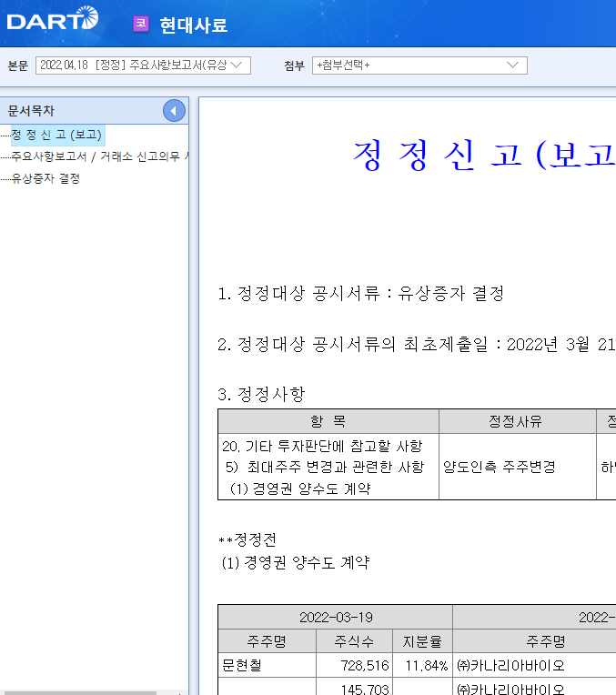The image size is (616, 695).
Task: Click the 현대사료 company name
Action: [x=194, y=25]
